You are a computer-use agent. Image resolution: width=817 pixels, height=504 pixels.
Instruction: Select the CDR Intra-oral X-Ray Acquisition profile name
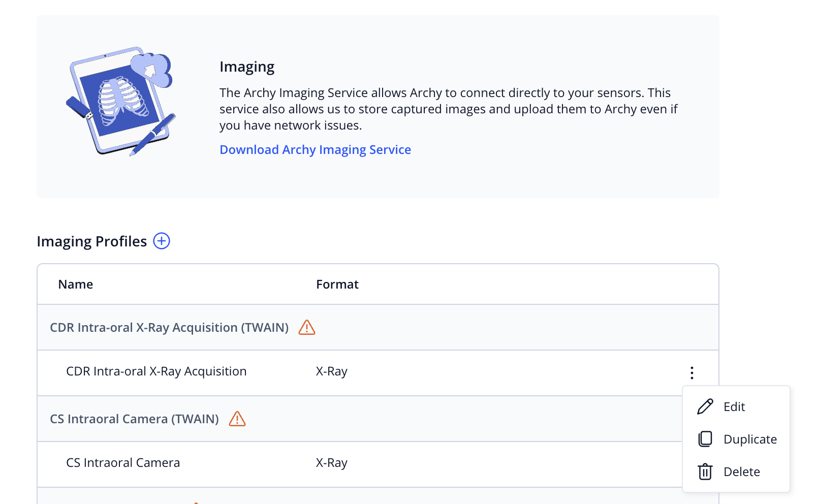point(156,371)
